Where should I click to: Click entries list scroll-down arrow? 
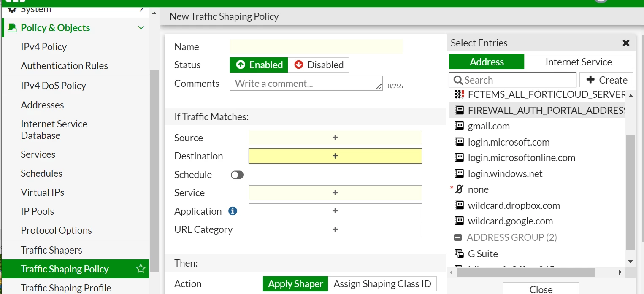tap(630, 262)
